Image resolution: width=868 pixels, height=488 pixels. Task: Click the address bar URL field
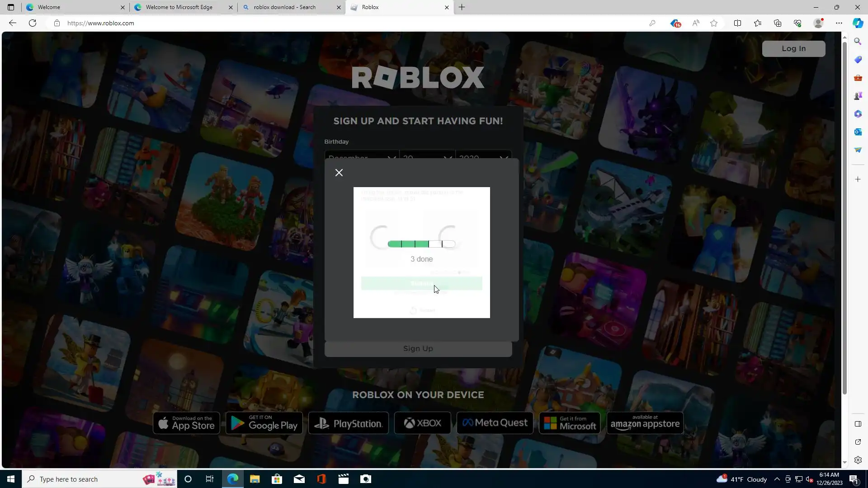tap(316, 23)
